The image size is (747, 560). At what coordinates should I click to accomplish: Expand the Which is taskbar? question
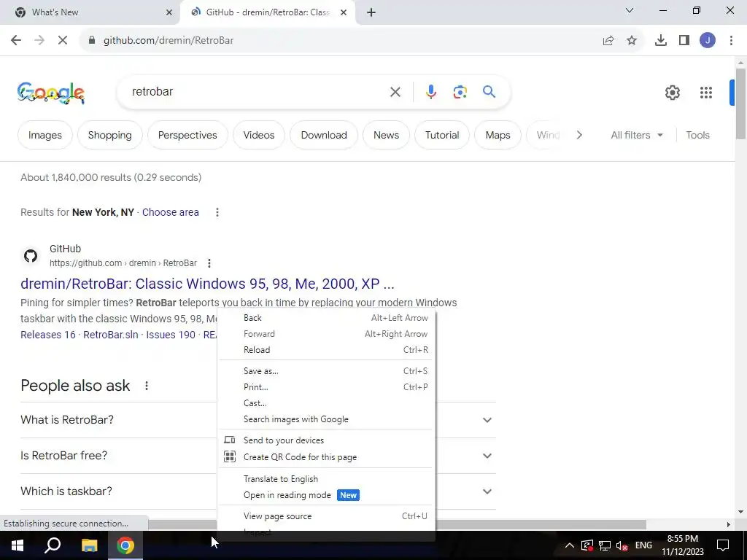258,491
